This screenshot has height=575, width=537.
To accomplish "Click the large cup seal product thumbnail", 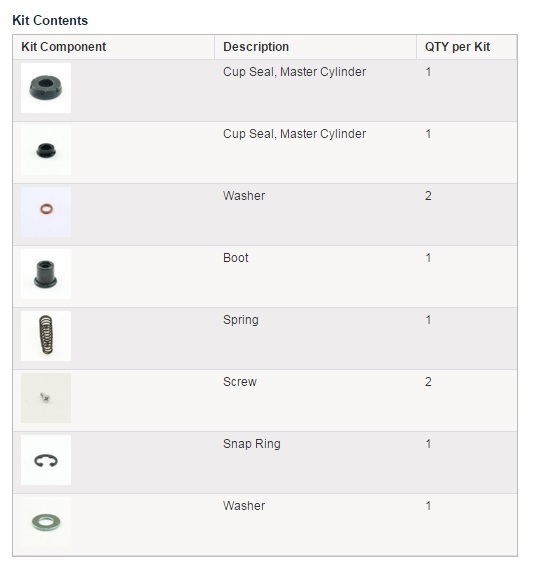I will (46, 88).
